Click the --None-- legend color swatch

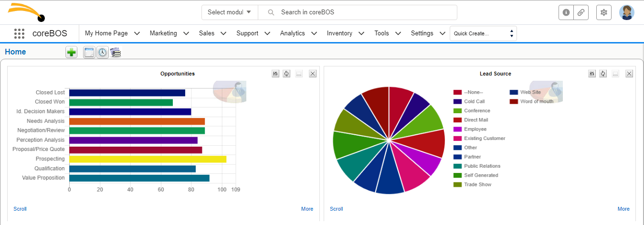tap(457, 92)
